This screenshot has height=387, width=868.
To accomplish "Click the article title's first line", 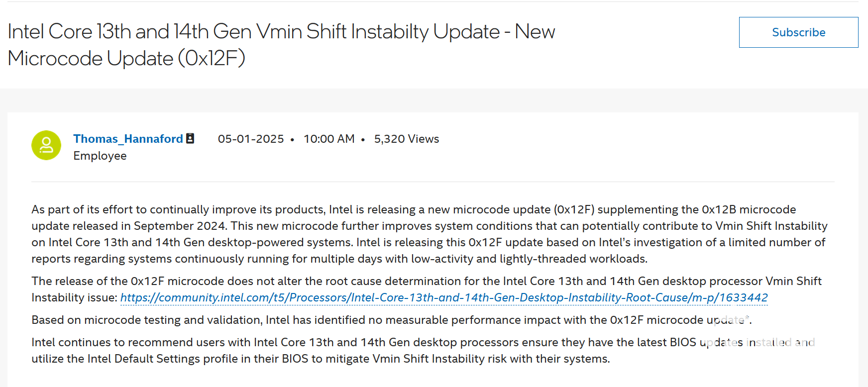I will 281,31.
